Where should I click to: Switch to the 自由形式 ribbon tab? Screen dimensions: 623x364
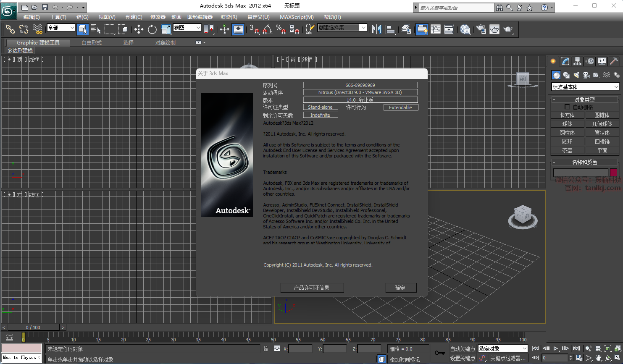point(92,42)
